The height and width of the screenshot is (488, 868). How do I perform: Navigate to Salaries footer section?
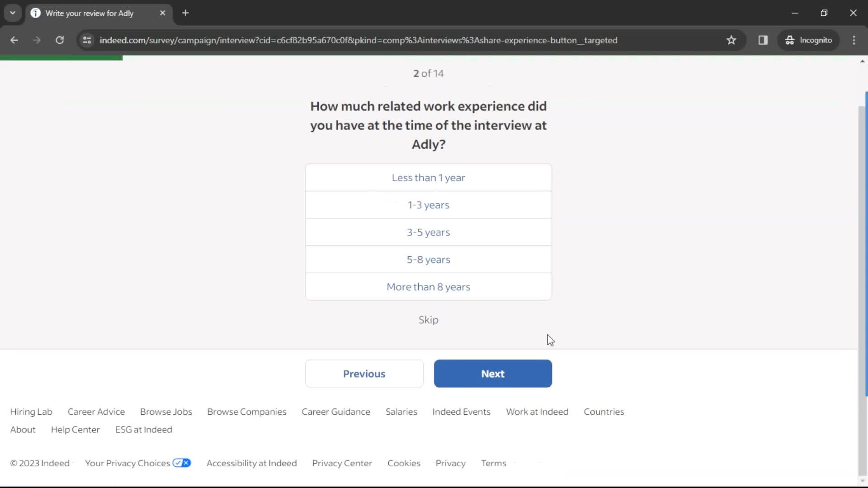click(x=401, y=412)
